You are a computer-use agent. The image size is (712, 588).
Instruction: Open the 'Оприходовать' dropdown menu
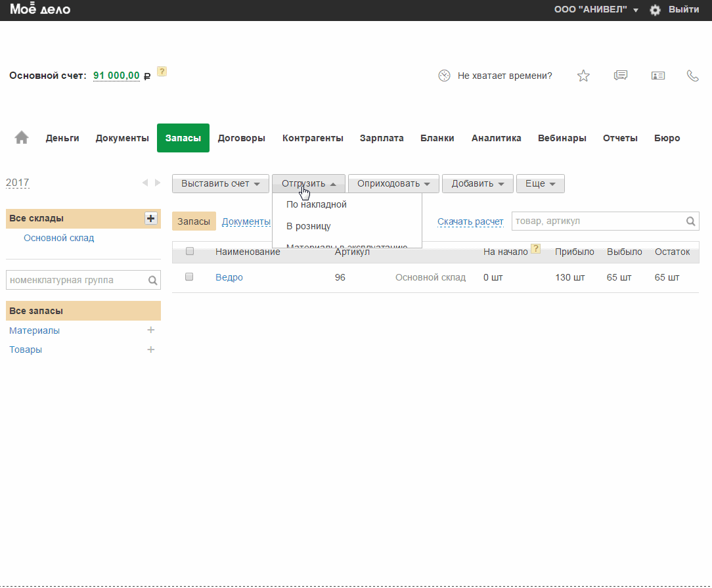393,184
